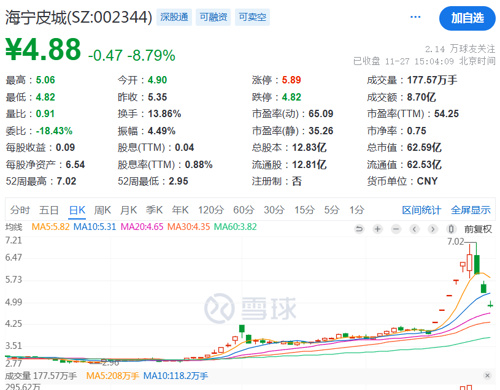Click the chart reset (undo arrow) icon
Viewport: 500px width, 390px height.
pyautogui.click(x=359, y=229)
